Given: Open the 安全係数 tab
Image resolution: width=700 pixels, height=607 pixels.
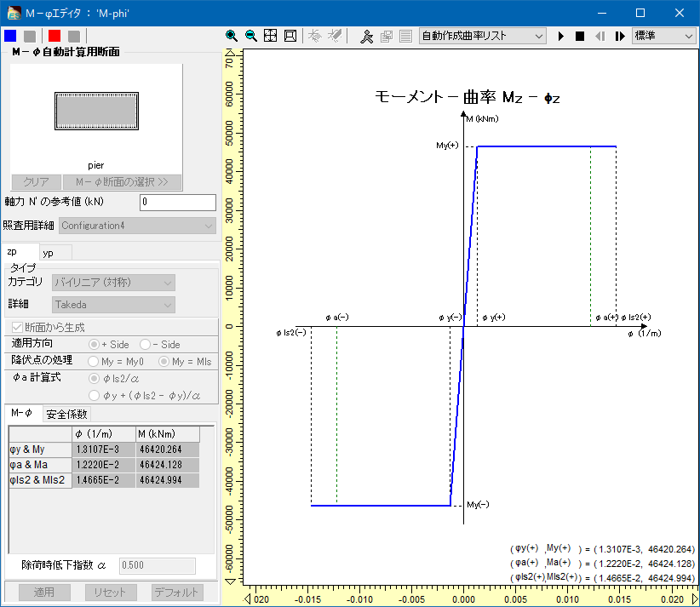Looking at the screenshot, I should click(x=66, y=414).
